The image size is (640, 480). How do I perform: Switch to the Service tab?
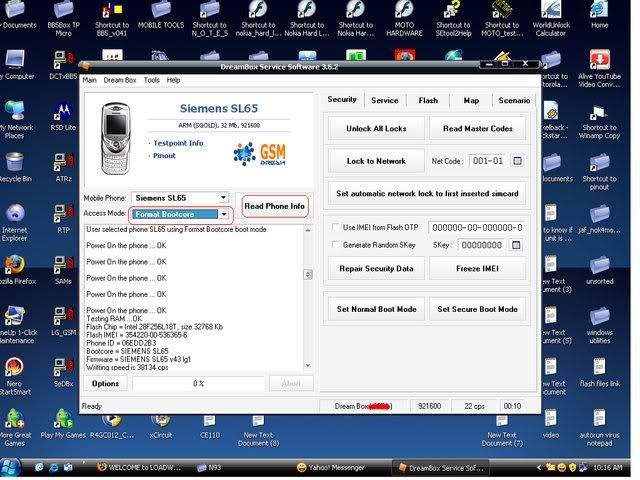coord(384,100)
